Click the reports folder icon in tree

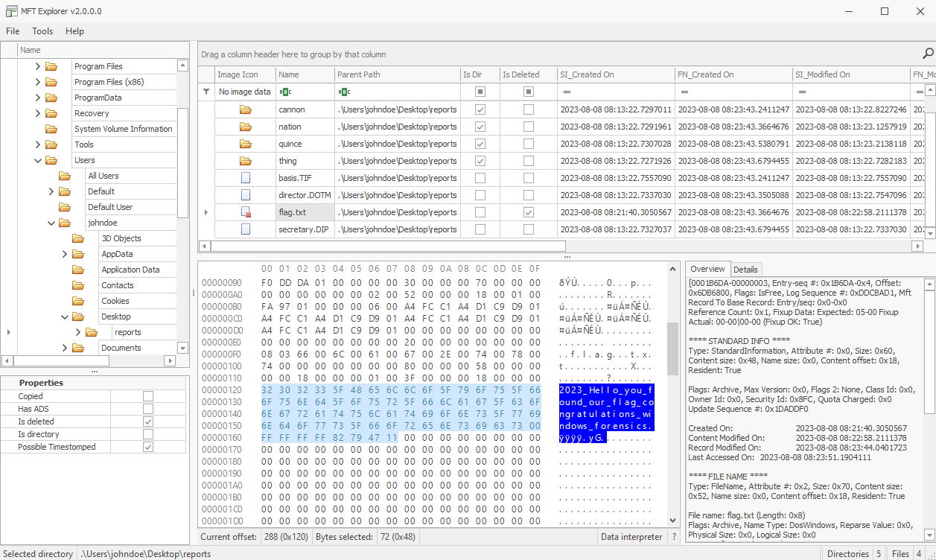(x=92, y=332)
